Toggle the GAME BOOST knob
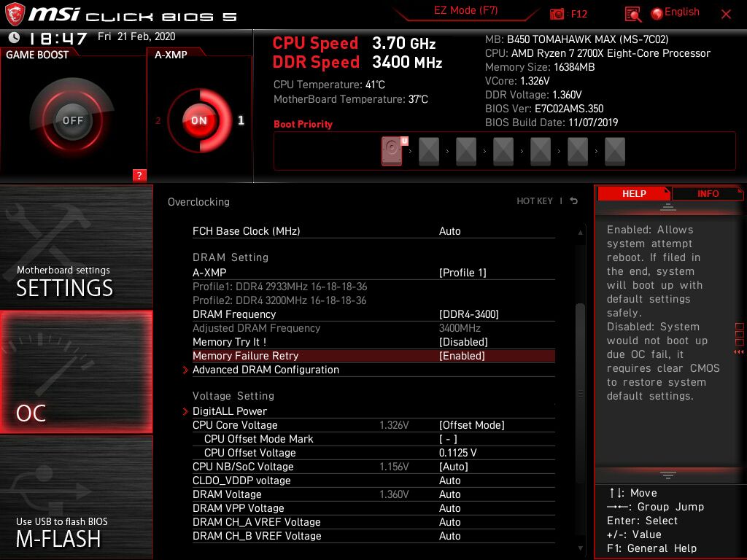 pos(72,120)
